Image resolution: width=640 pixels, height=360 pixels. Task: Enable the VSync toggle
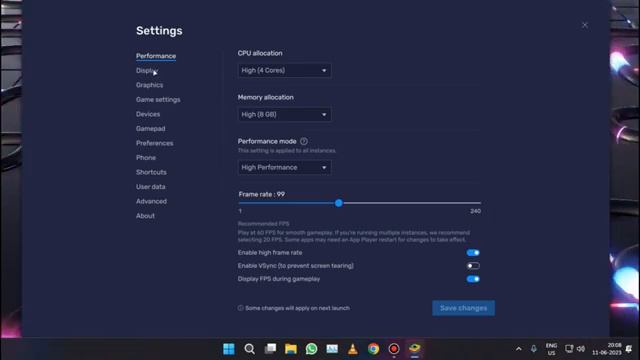473,266
